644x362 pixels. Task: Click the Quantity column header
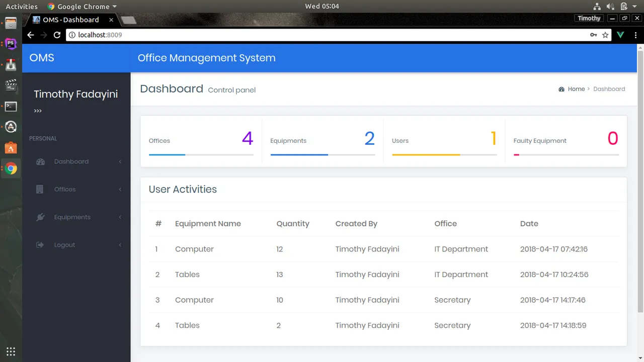click(x=293, y=224)
